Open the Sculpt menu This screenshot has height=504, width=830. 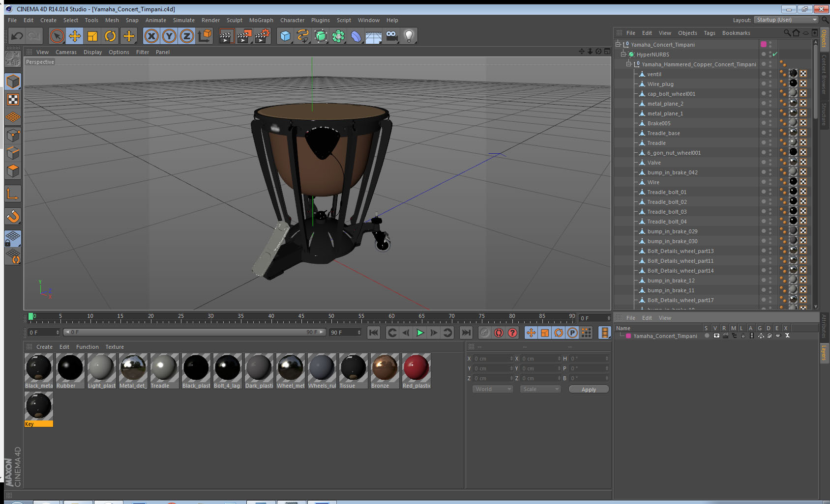coord(235,20)
